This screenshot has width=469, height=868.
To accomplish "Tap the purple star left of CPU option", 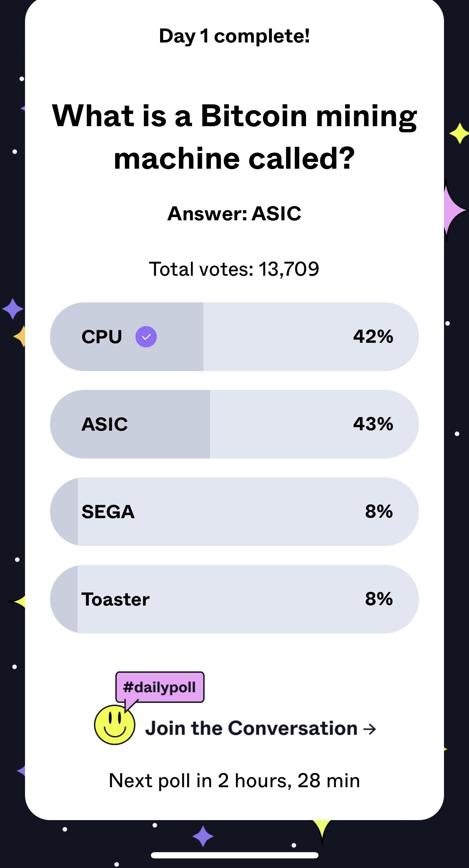I will coord(13,309).
